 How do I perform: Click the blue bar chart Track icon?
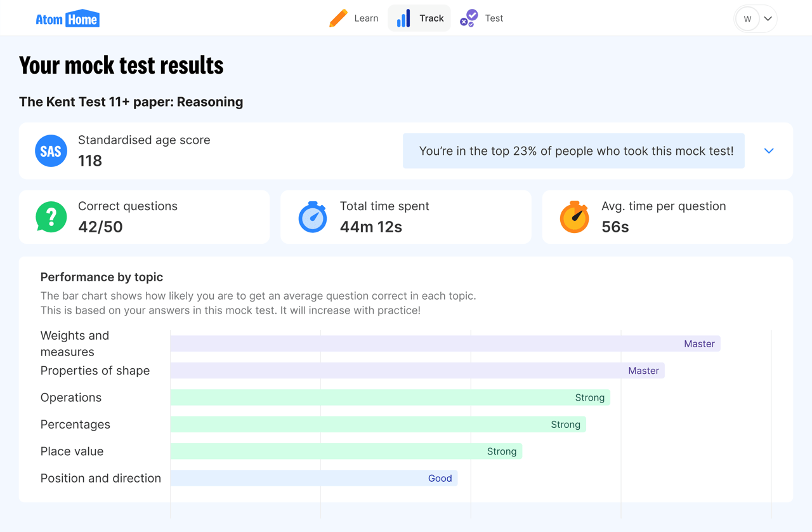[403, 18]
